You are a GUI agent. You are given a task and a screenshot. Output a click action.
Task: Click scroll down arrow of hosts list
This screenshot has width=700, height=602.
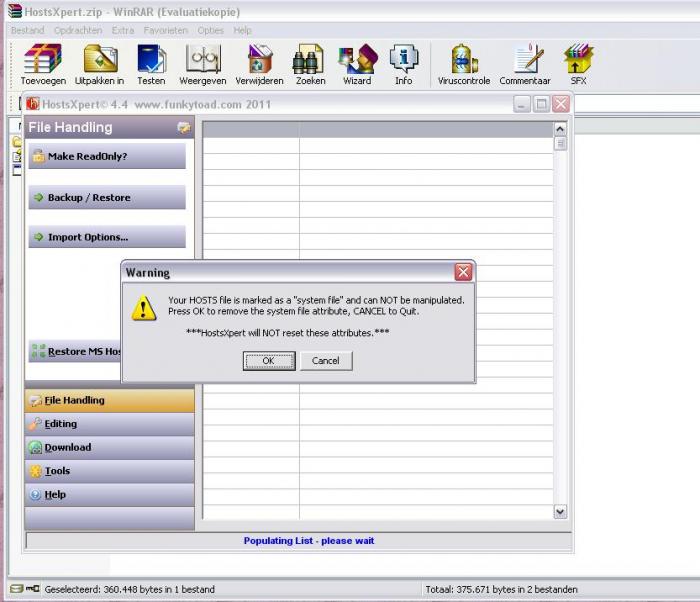pos(560,512)
